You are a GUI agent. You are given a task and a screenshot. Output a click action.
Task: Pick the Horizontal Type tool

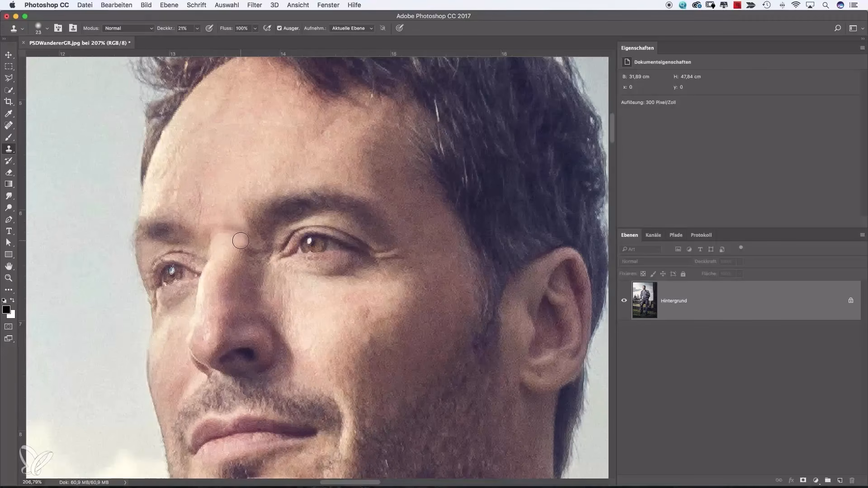[x=9, y=231]
